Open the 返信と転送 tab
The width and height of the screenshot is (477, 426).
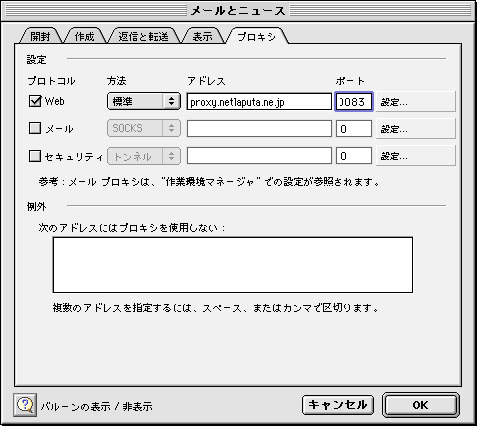click(144, 36)
